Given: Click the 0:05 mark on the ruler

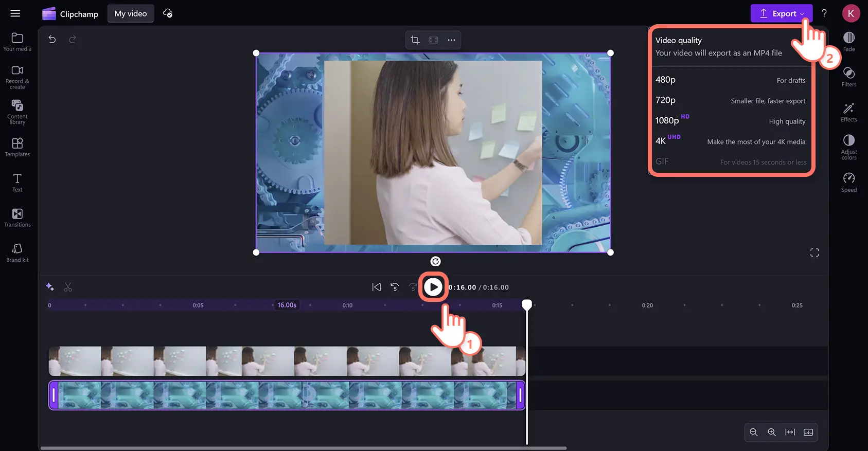Looking at the screenshot, I should pos(198,305).
